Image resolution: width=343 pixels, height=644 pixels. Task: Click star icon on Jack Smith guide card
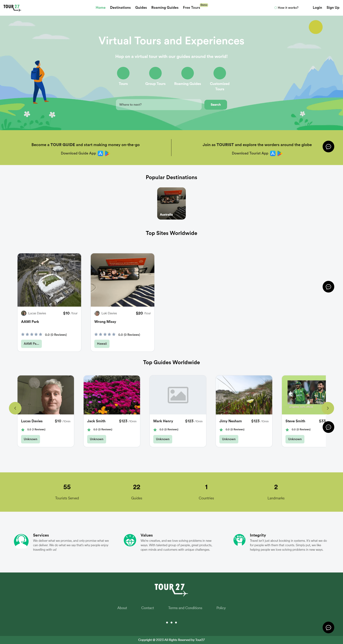pyautogui.click(x=89, y=429)
